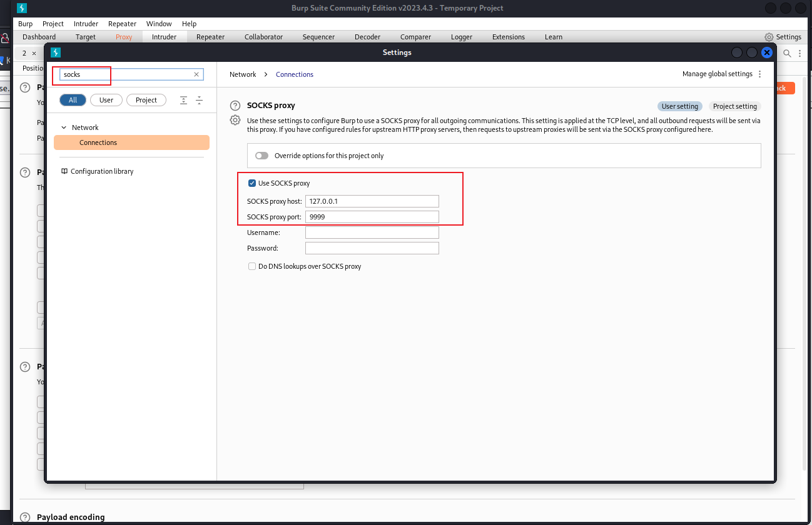Select the Project settings filter
The image size is (812, 525).
point(146,100)
